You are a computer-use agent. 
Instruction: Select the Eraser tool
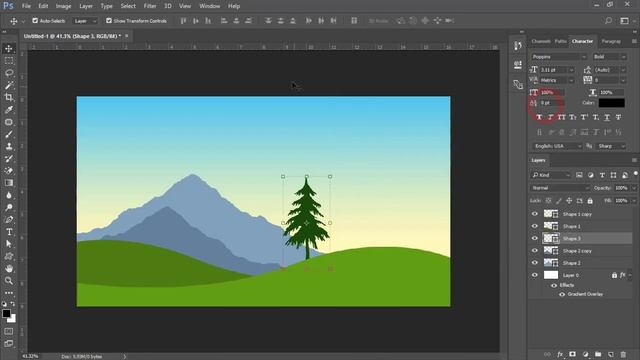(x=9, y=171)
